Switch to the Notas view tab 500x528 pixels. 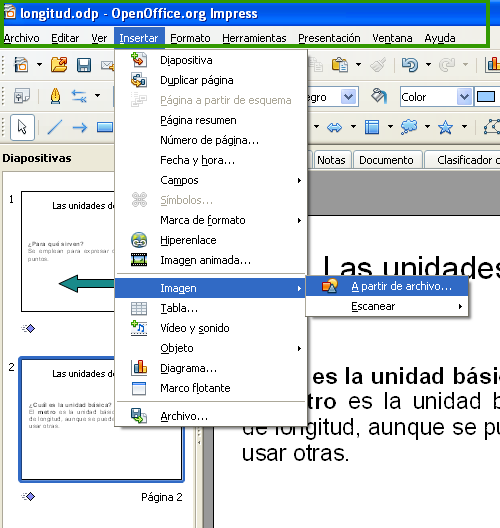click(331, 160)
